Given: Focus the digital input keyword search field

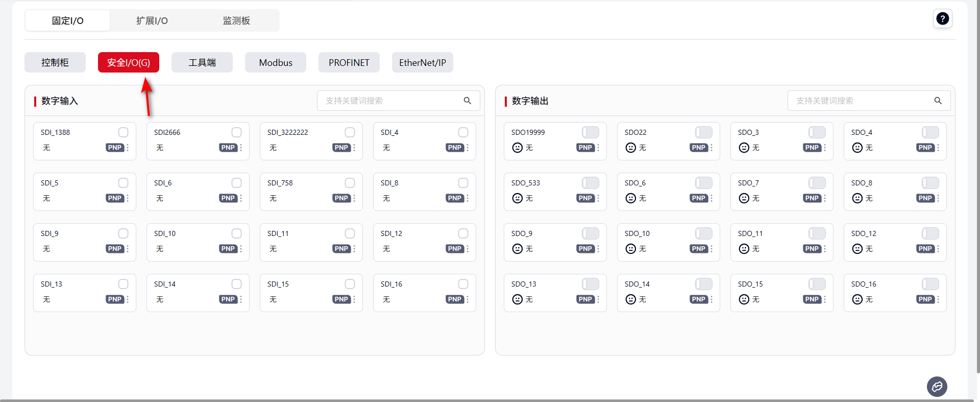Looking at the screenshot, I should coord(390,101).
